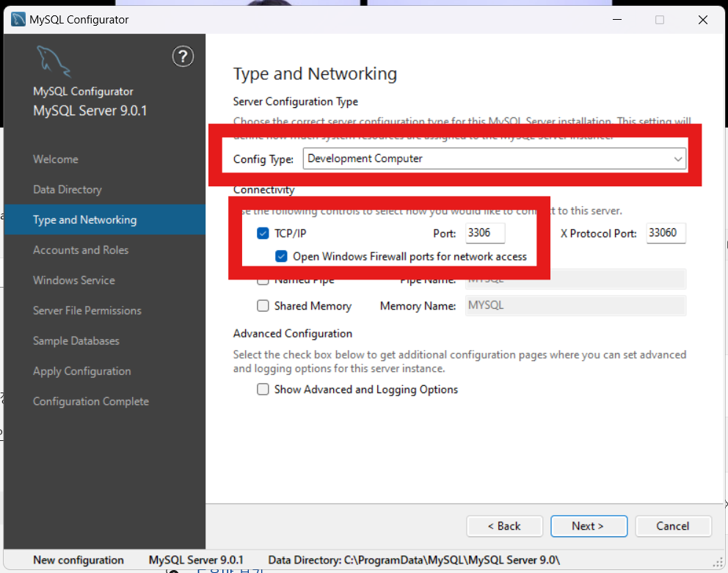Open the Config Type dropdown
Image resolution: width=728 pixels, height=573 pixels.
[495, 158]
